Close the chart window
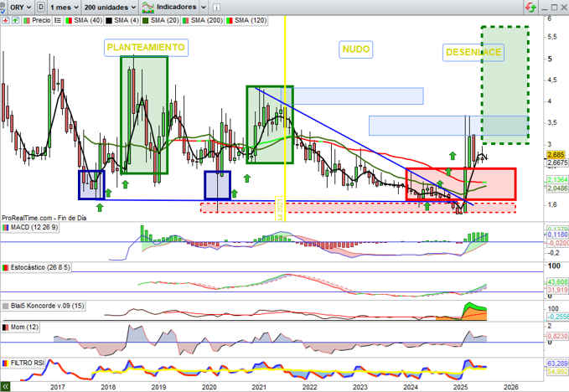569x392 pixels. 564,8
